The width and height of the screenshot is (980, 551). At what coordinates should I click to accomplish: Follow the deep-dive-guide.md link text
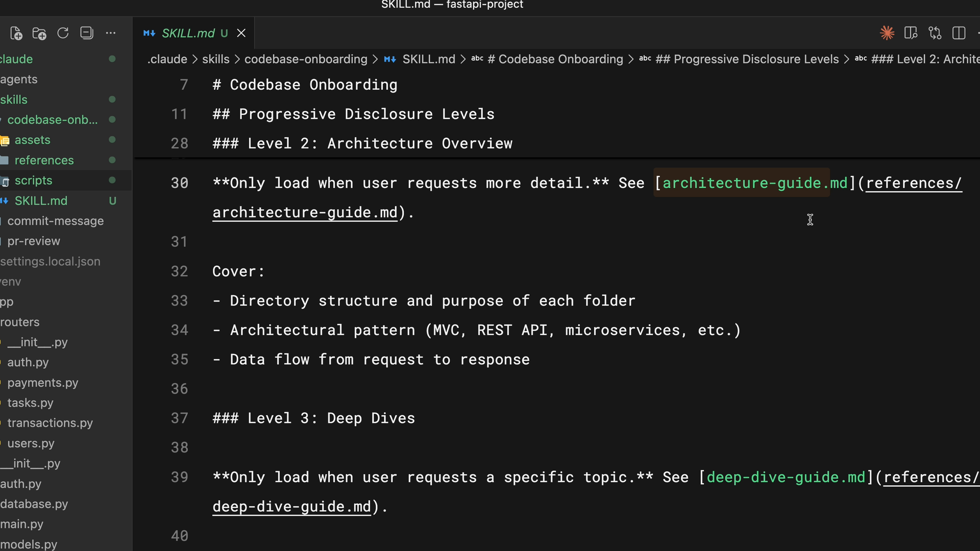[x=786, y=478]
